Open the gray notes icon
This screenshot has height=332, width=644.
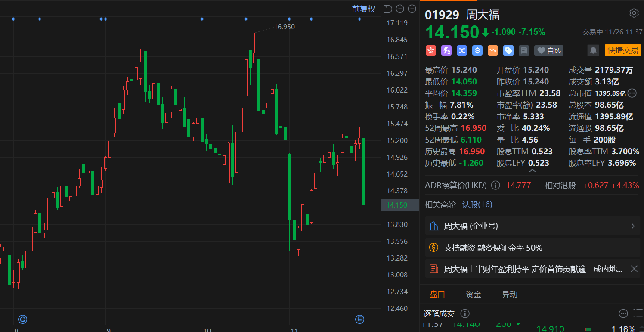click(x=524, y=50)
